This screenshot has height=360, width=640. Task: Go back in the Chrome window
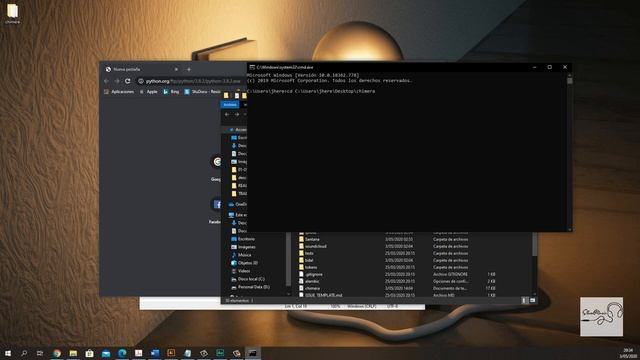coord(107,81)
